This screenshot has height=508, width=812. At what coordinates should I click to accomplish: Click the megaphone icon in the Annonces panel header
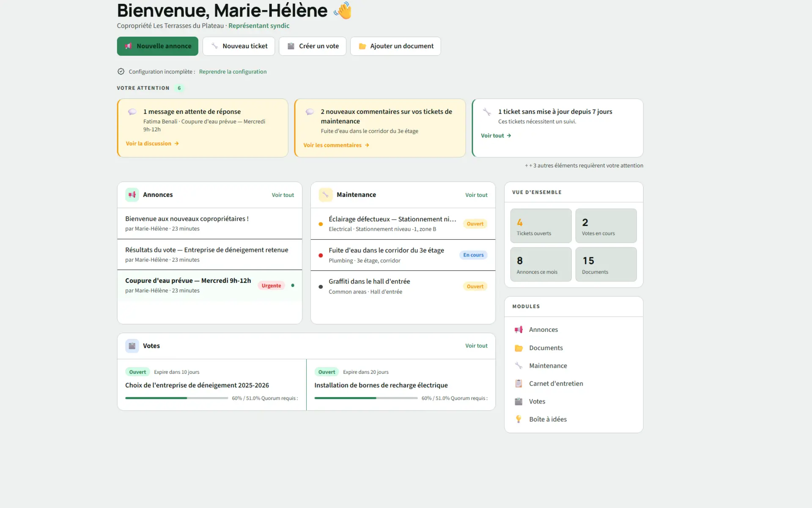132,195
